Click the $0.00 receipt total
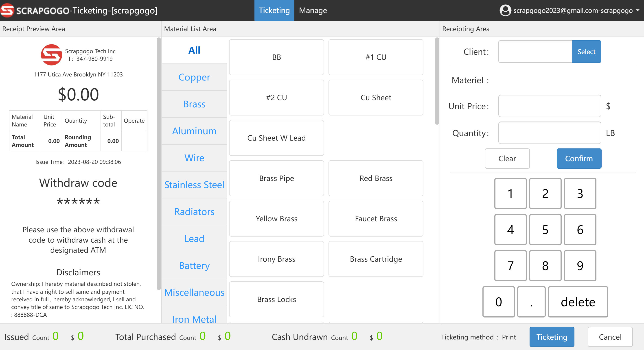 (x=78, y=94)
